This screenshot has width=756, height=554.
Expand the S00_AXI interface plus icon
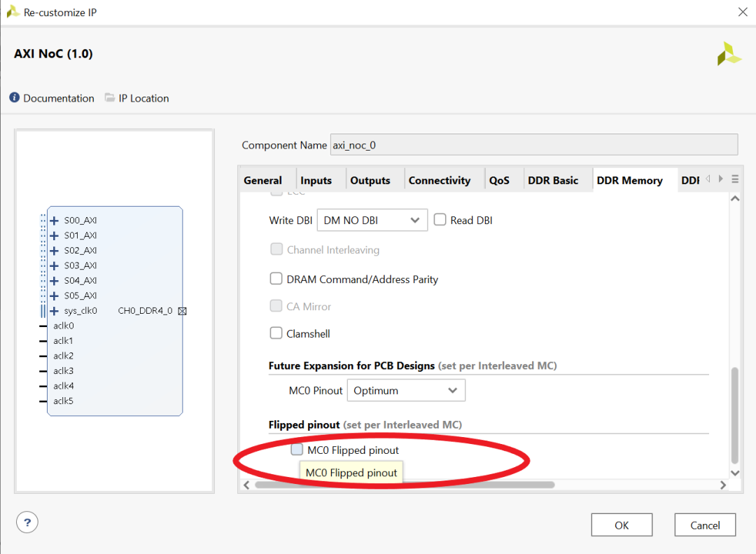pos(55,221)
